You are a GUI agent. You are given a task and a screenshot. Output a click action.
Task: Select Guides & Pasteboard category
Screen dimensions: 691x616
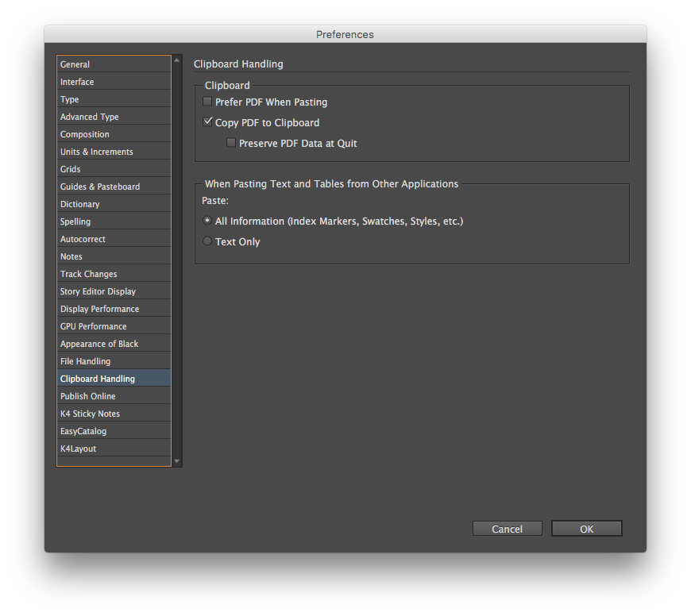coord(114,187)
